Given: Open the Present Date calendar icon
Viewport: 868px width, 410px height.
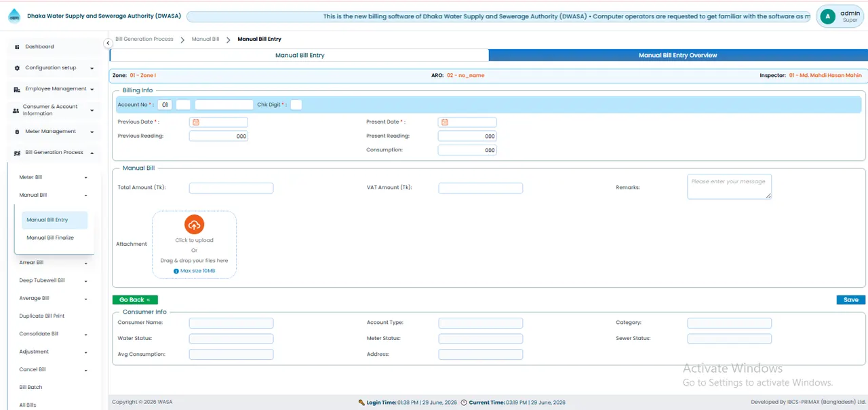Looking at the screenshot, I should pyautogui.click(x=445, y=122).
